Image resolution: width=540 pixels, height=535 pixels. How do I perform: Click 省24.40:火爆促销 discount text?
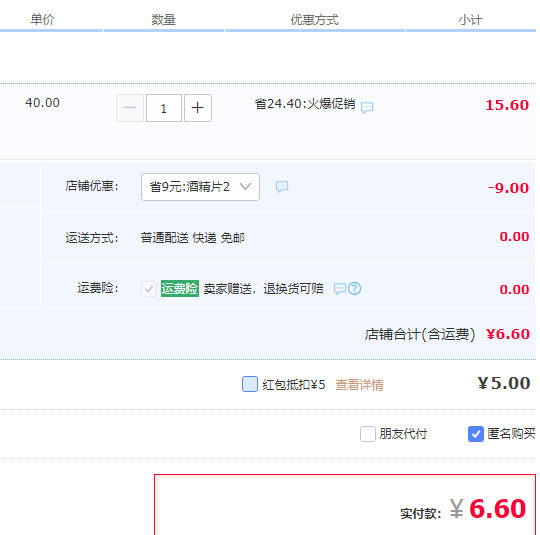coord(305,104)
